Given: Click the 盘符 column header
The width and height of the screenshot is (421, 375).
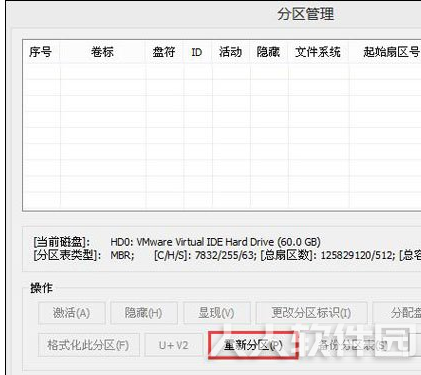Looking at the screenshot, I should point(164,52).
